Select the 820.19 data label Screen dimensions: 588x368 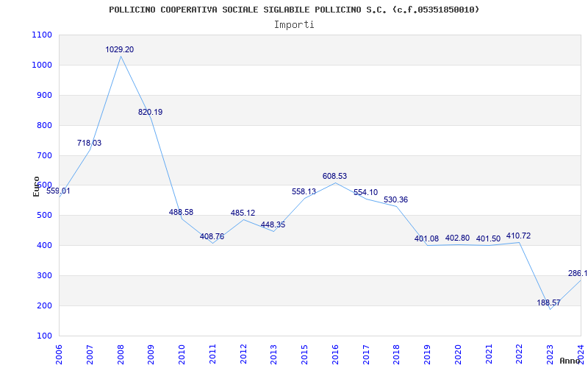151,112
